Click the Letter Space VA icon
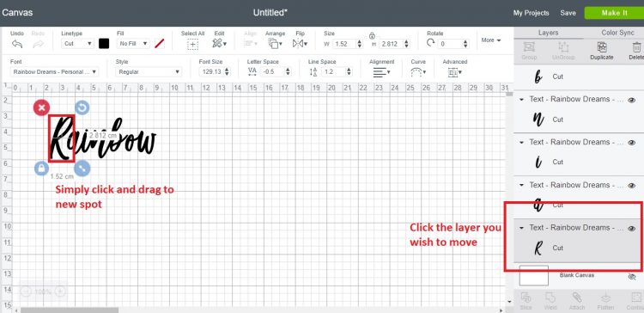Screen dimensions: 644x313 pyautogui.click(x=252, y=71)
